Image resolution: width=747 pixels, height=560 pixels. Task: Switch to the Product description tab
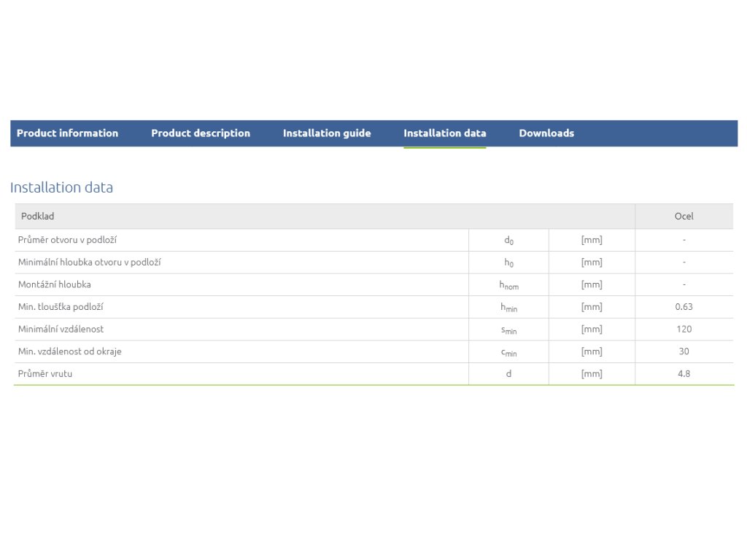tap(201, 133)
